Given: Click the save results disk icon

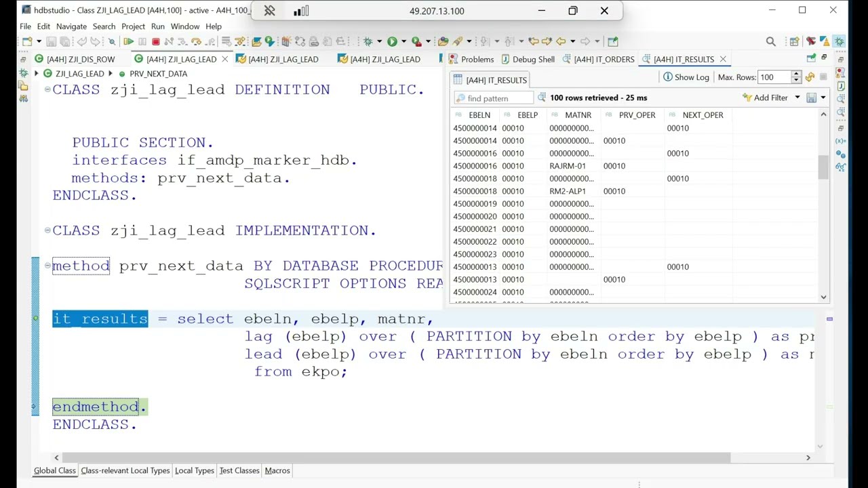Looking at the screenshot, I should point(811,98).
